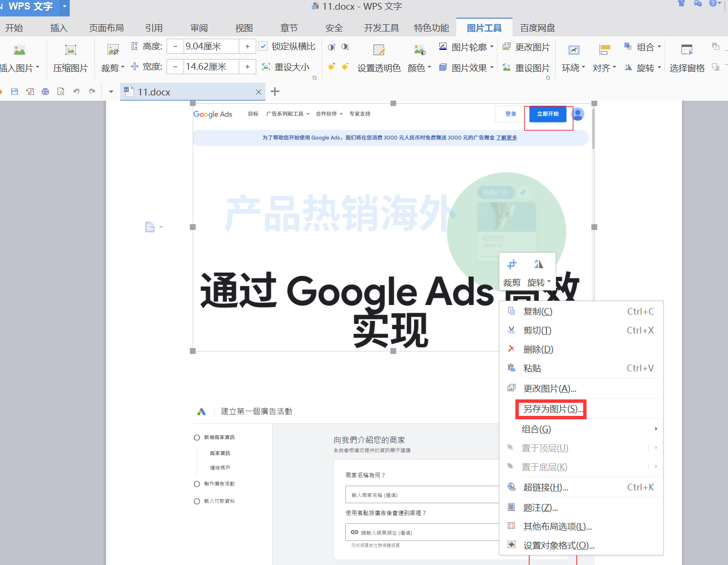Open the WPS 文字 application menu arrow
Image resolution: width=728 pixels, height=565 pixels.
coord(64,7)
